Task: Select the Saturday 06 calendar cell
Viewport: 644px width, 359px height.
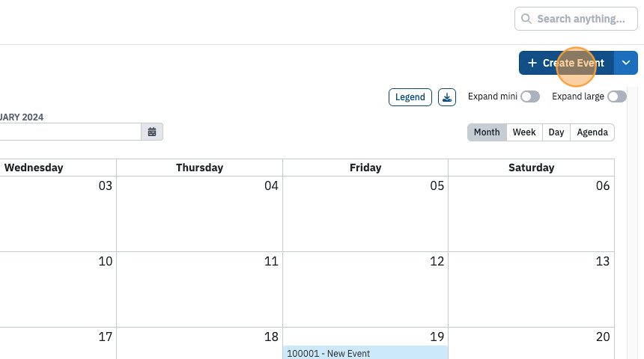Action: (x=531, y=214)
